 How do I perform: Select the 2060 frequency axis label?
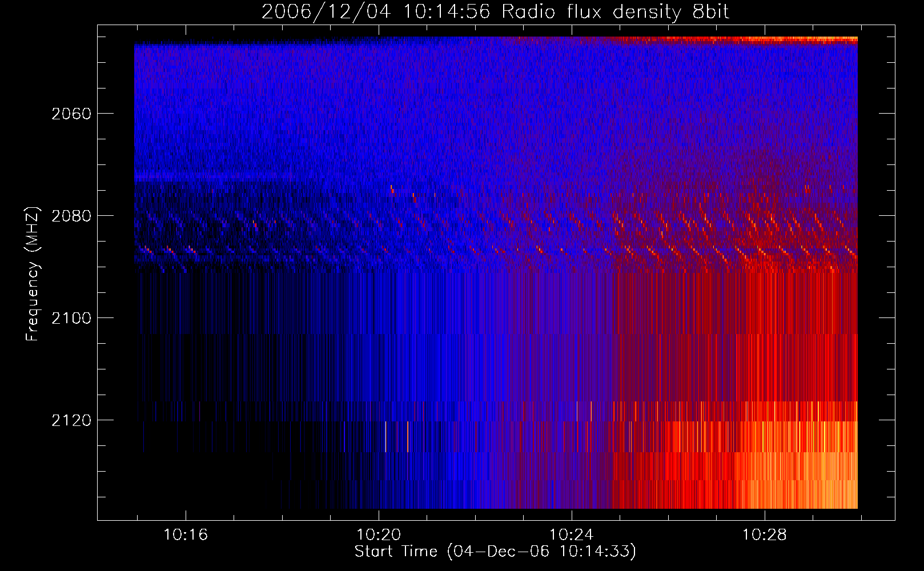(x=71, y=114)
